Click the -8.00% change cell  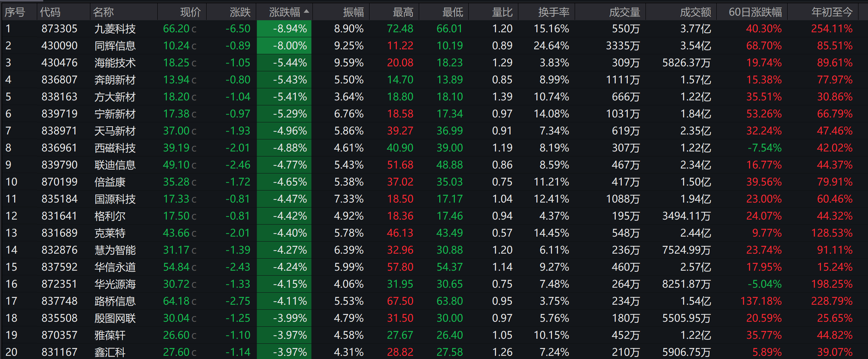pos(284,46)
